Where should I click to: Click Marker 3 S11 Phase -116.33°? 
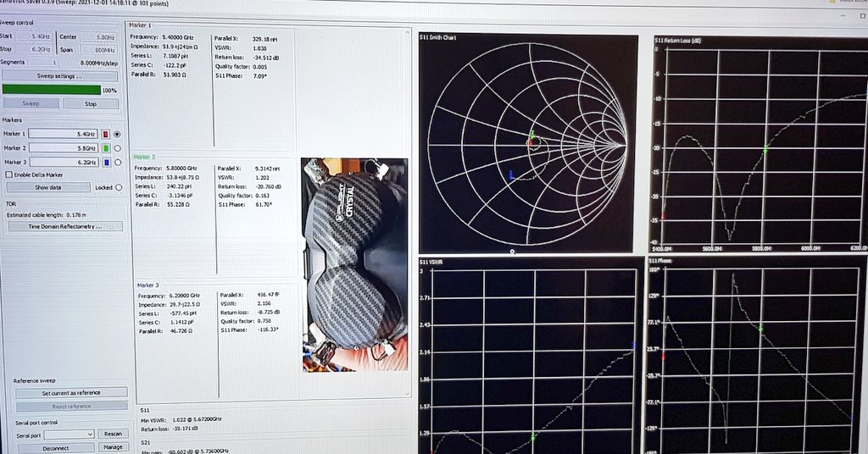coord(268,329)
